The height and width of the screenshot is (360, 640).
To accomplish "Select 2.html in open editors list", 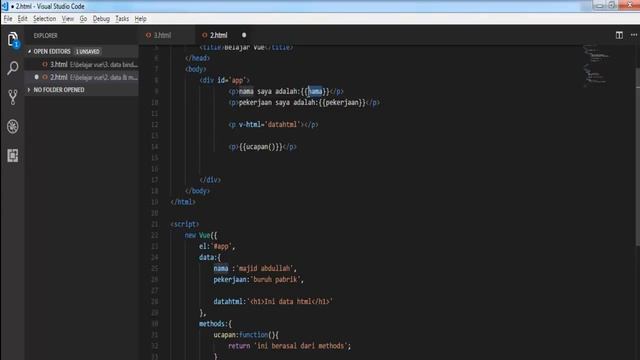I will pyautogui.click(x=82, y=77).
